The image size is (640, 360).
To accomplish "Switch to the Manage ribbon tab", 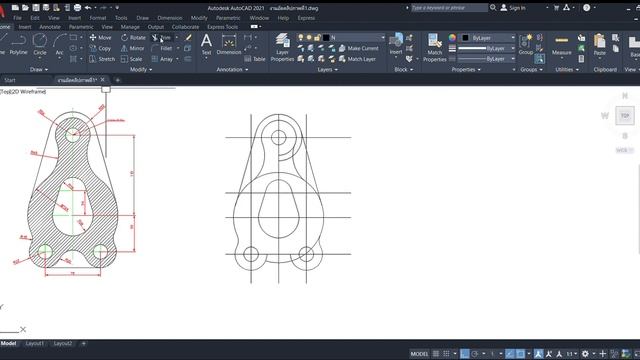I will click(x=130, y=27).
